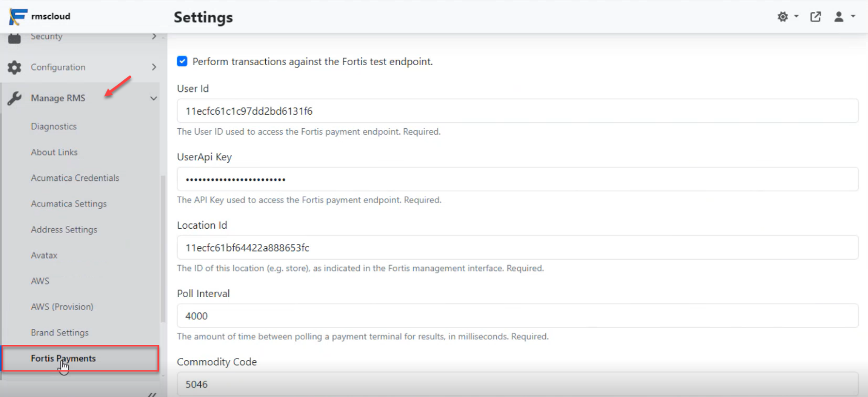Click into the Commodity Code field
The width and height of the screenshot is (868, 397).
point(518,384)
